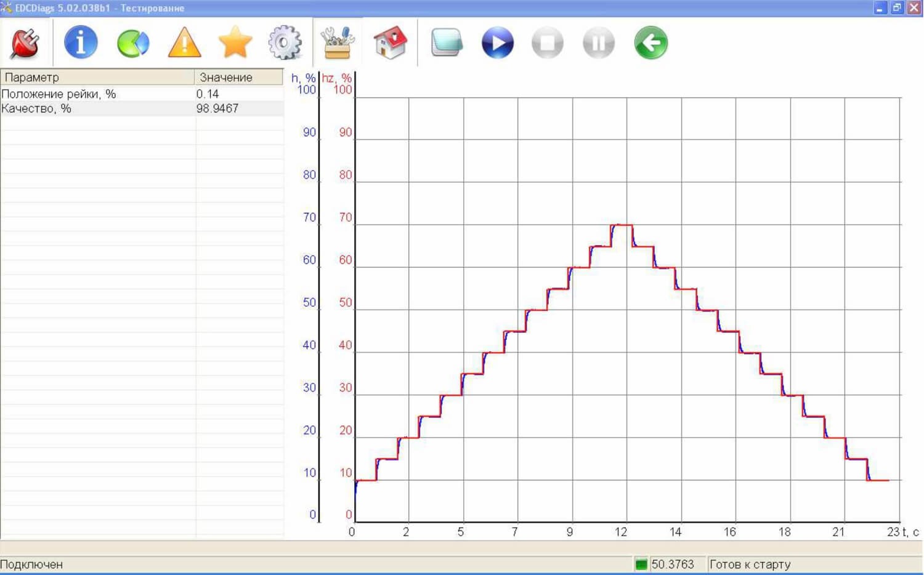Select the green pie chart icon

tap(133, 43)
